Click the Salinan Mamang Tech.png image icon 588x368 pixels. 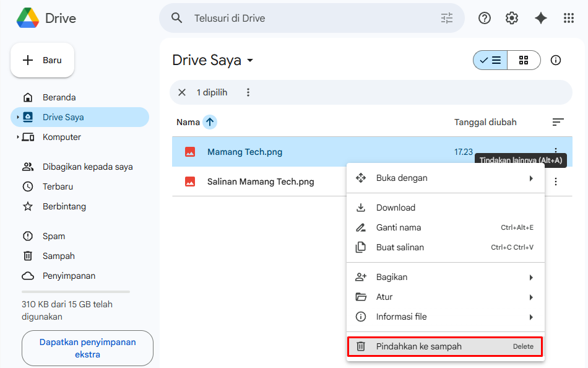coord(190,182)
